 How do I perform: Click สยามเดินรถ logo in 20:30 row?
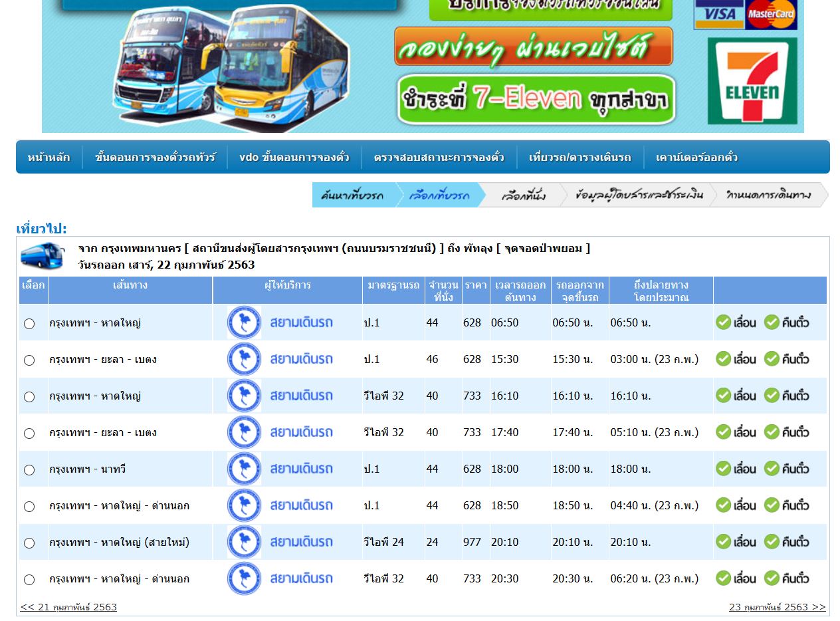[x=280, y=578]
